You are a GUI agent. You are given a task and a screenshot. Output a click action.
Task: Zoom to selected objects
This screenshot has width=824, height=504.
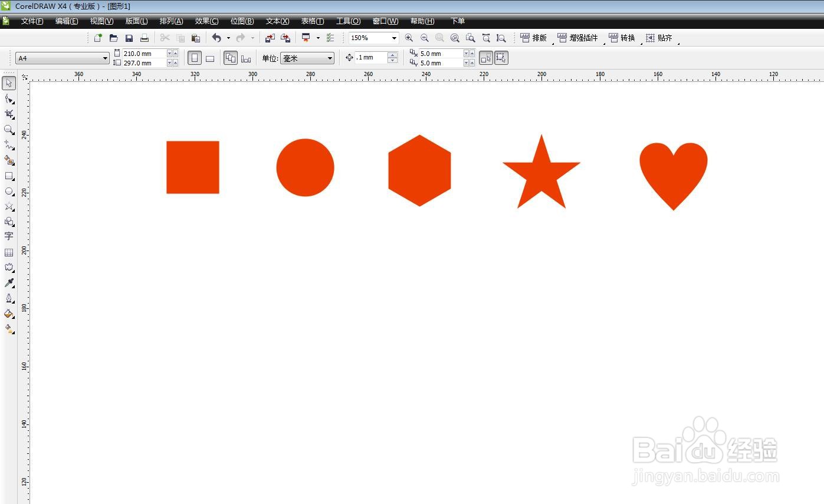coord(439,38)
